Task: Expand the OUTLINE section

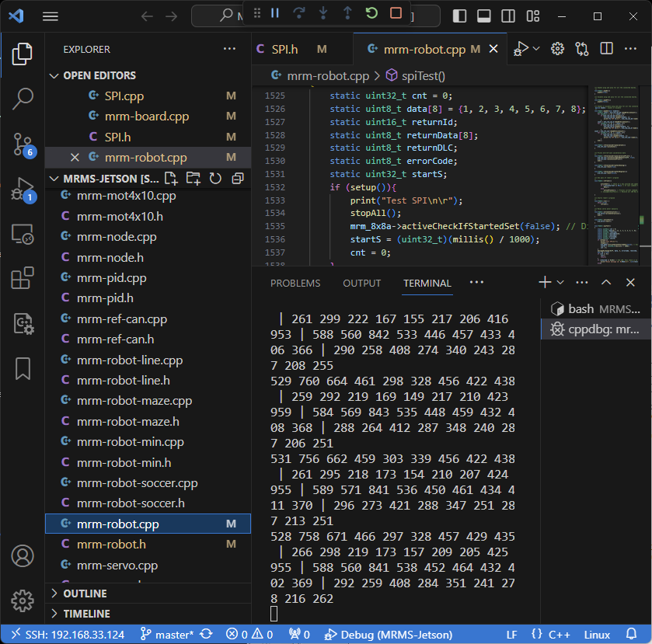Action: 85,594
